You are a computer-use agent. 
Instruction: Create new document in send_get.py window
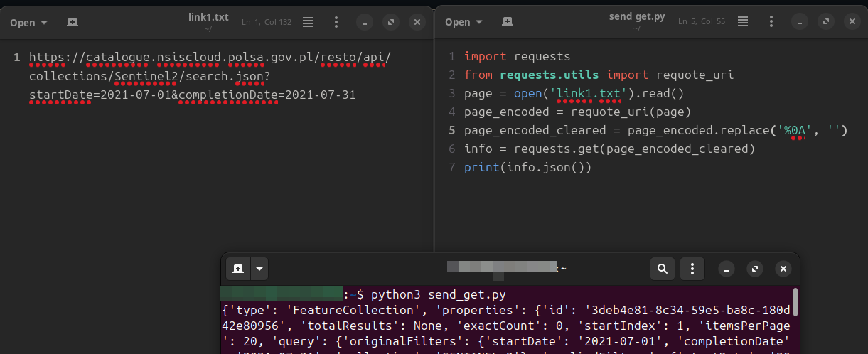click(508, 22)
